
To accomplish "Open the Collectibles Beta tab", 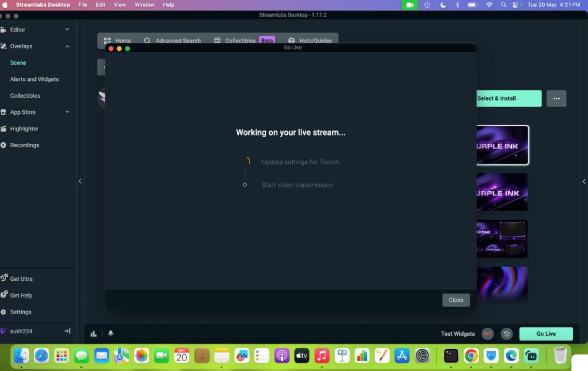I will (x=244, y=40).
